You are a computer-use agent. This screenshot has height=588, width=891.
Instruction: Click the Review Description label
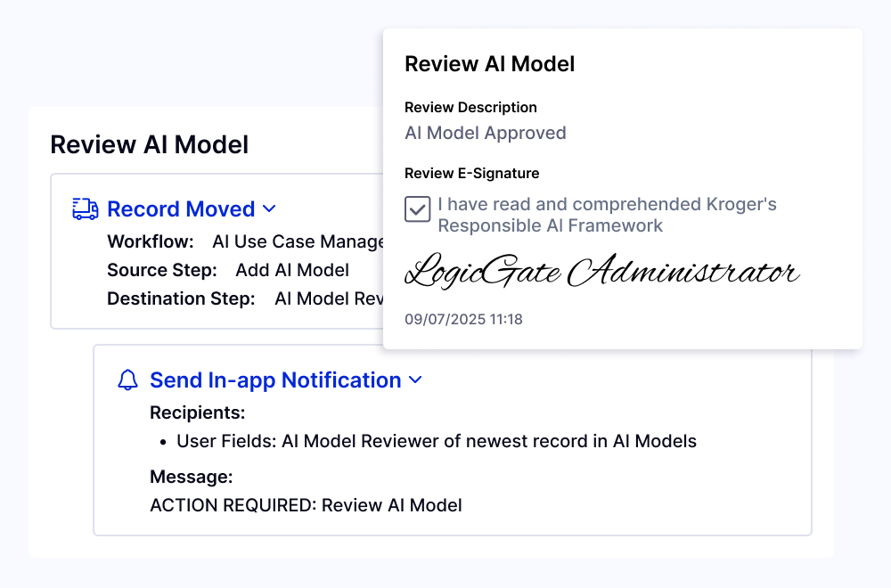click(470, 108)
